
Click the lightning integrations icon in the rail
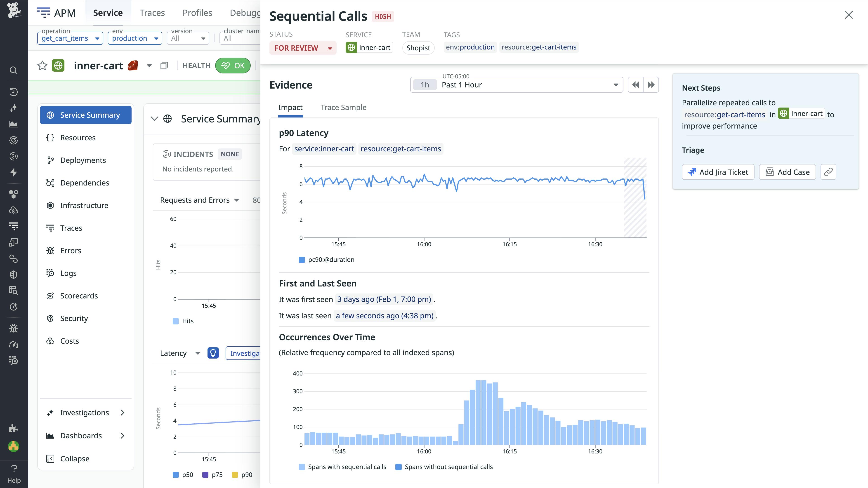(14, 172)
